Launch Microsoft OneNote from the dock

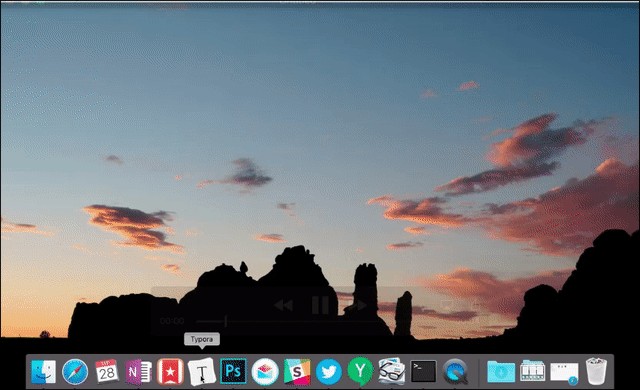tap(138, 372)
